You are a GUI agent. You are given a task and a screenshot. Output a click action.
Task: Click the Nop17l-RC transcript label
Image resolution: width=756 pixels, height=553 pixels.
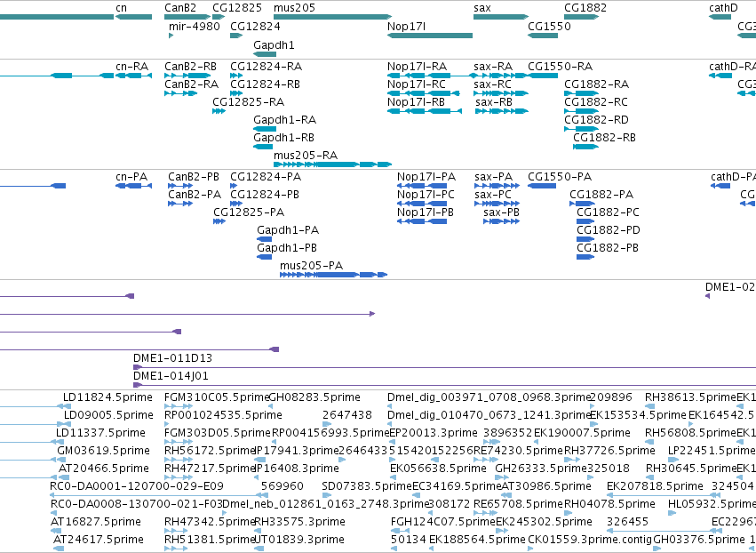(417, 84)
